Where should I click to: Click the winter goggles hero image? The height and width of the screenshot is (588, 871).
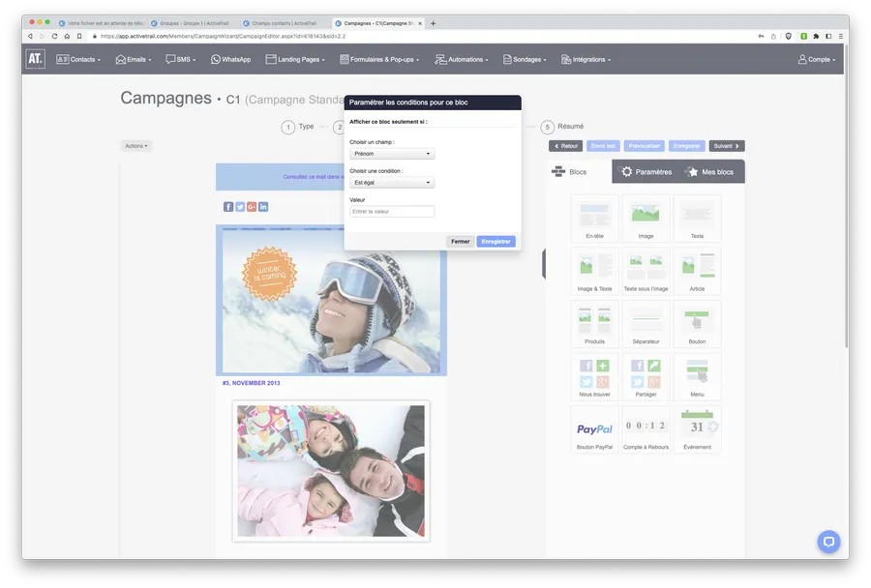point(331,301)
